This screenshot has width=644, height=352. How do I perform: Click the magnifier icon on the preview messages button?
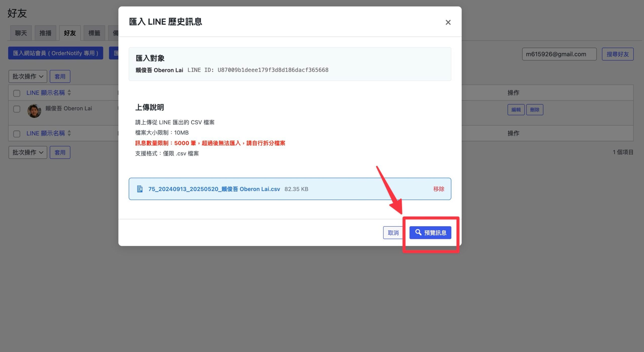click(x=418, y=232)
